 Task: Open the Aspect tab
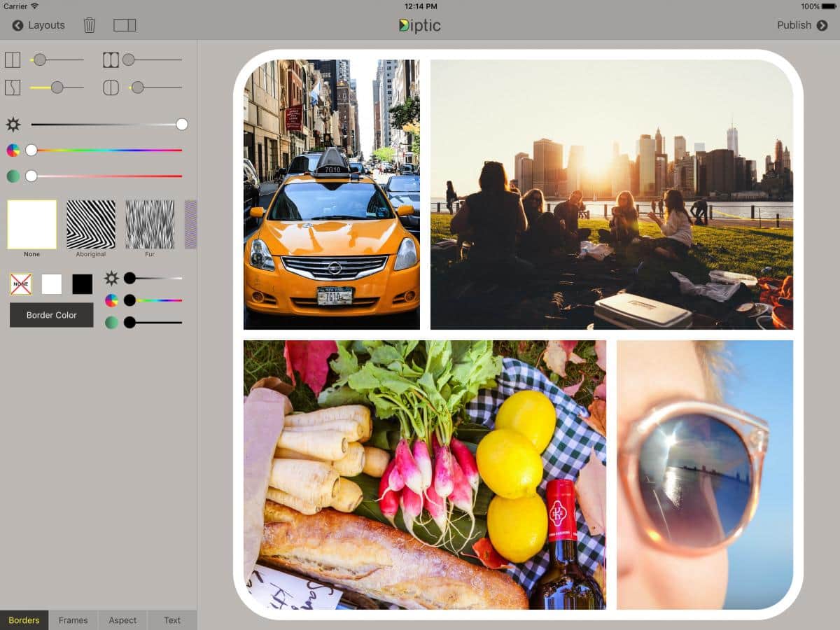(x=122, y=620)
